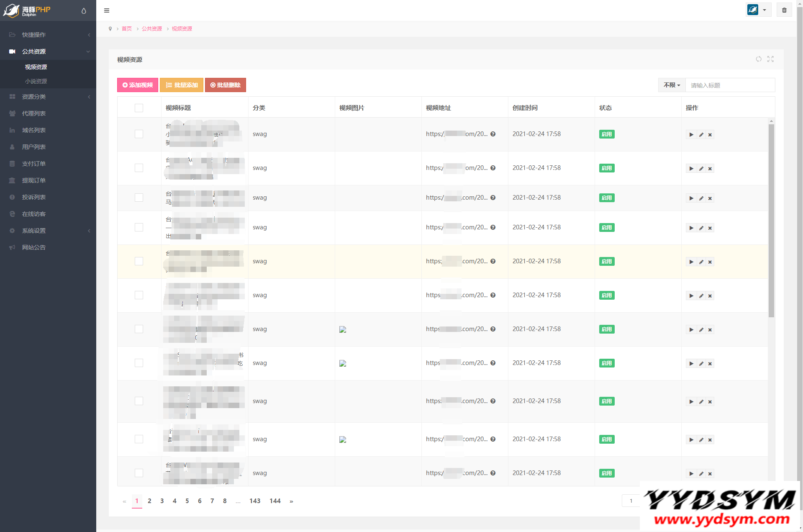Click the URL help icon in highlighted row

[493, 262]
